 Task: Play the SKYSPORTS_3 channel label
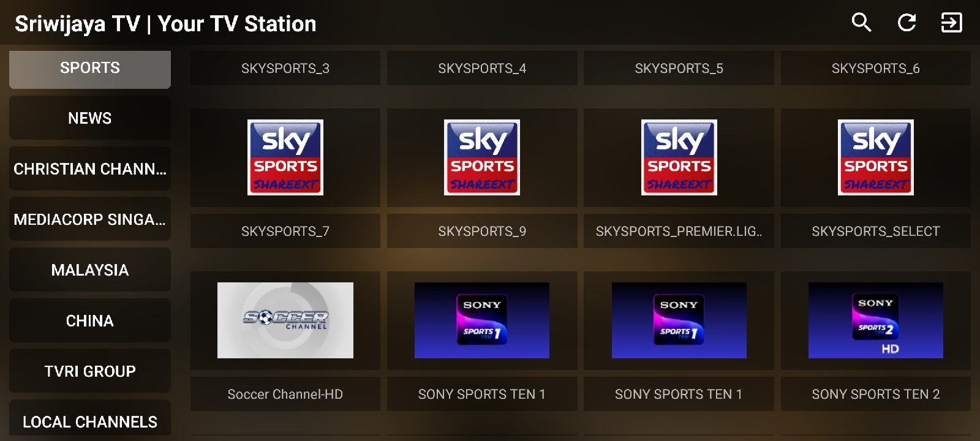tap(285, 68)
